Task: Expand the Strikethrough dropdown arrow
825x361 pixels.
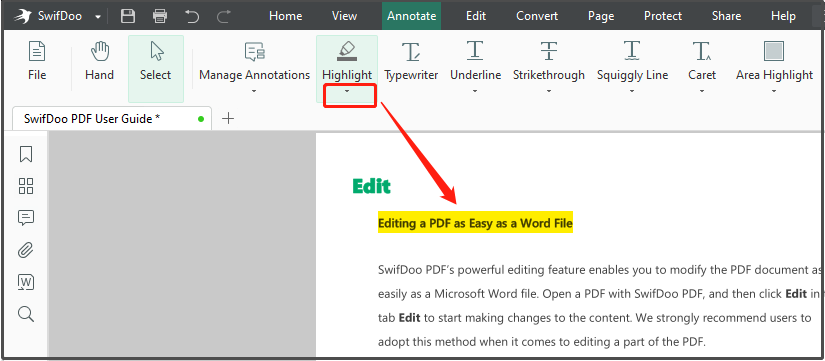Action: tap(549, 92)
